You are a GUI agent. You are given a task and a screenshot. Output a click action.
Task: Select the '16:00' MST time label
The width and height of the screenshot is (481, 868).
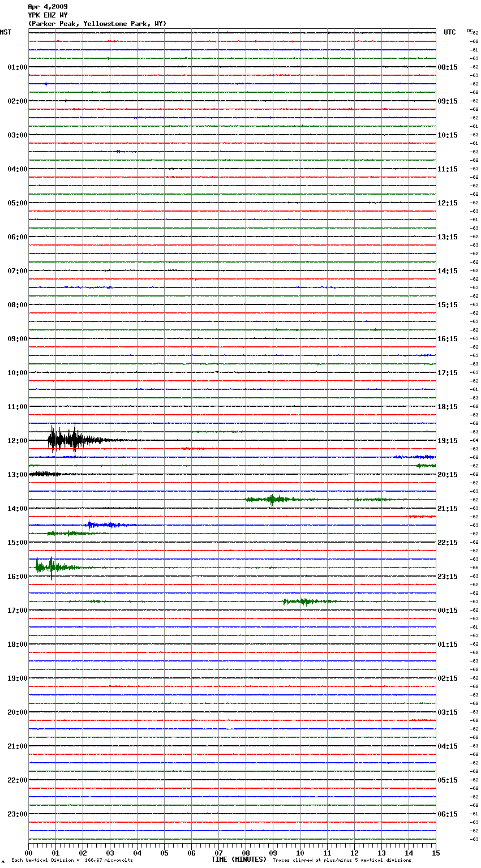click(18, 577)
